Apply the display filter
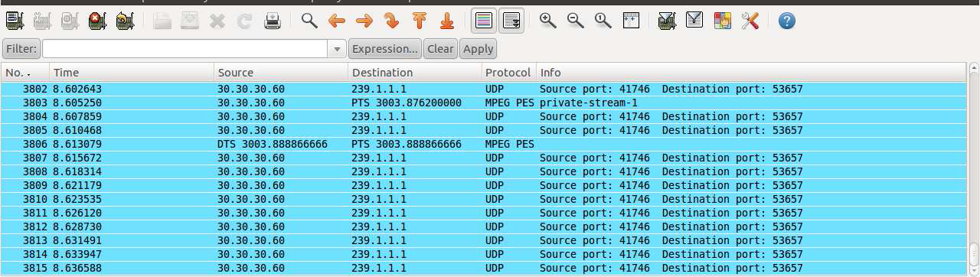980x277 pixels. [x=479, y=49]
